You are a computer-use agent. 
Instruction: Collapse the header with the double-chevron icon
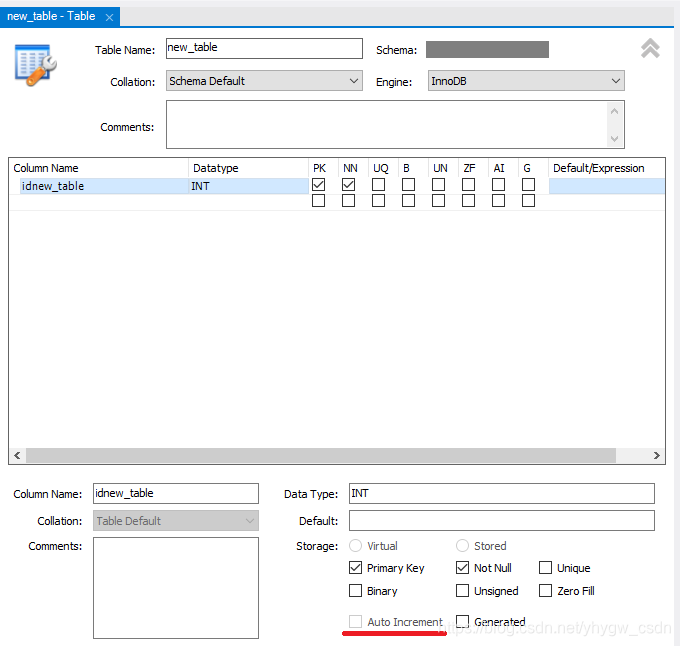(x=650, y=49)
